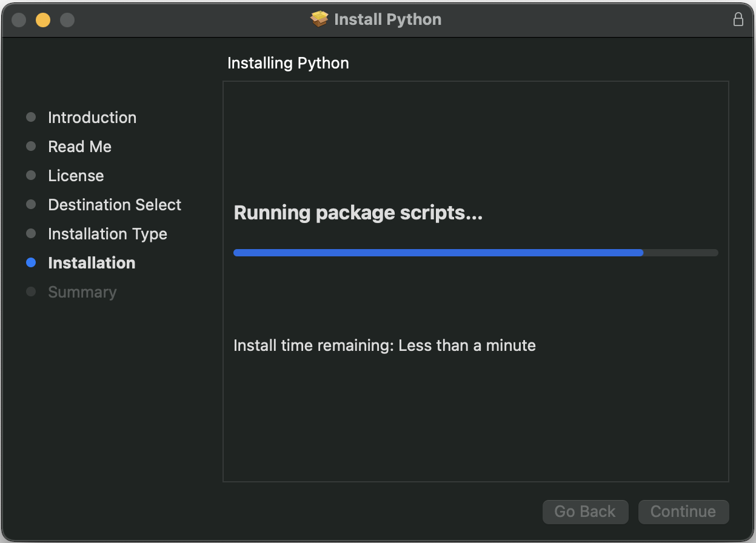756x543 pixels.
Task: Click the dimmed bullet beside Summary
Action: pos(31,292)
